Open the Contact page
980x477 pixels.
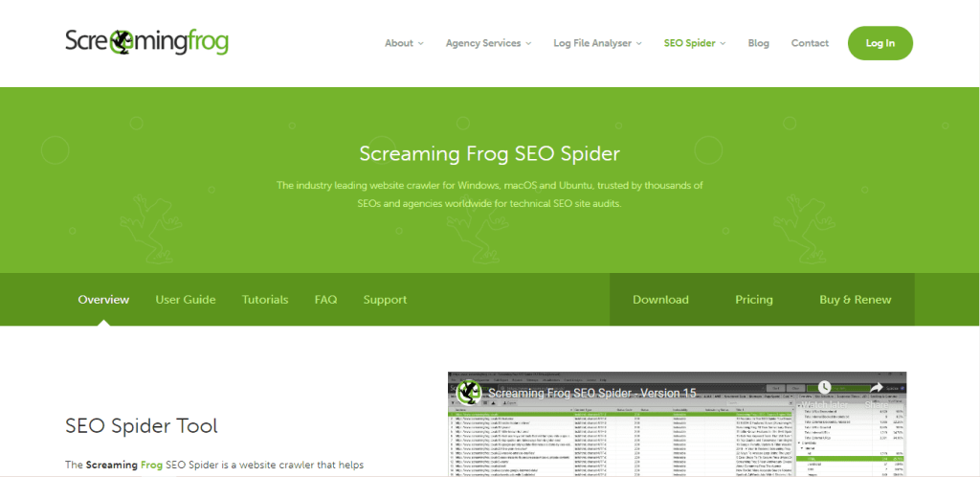[x=810, y=43]
